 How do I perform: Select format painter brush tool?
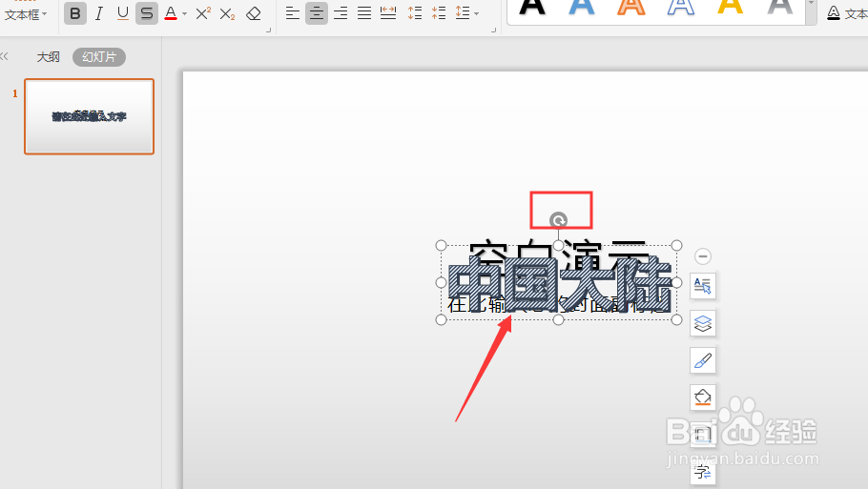tap(702, 360)
